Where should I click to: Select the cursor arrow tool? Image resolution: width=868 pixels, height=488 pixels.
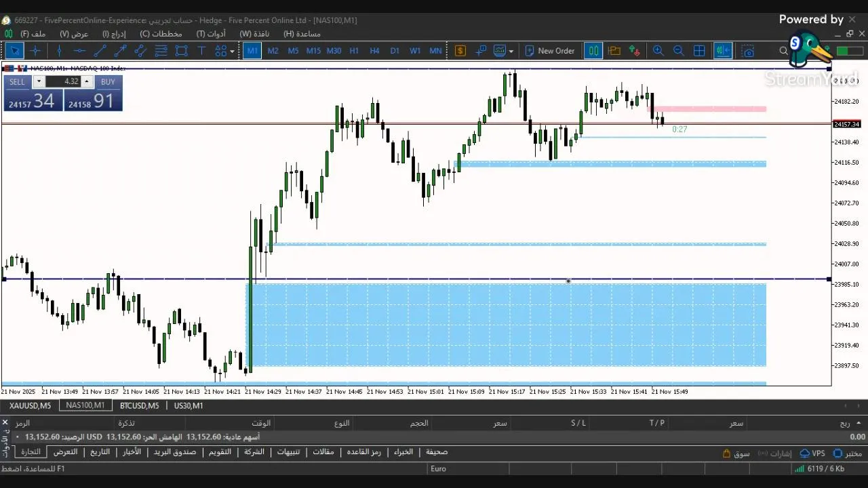coord(15,51)
